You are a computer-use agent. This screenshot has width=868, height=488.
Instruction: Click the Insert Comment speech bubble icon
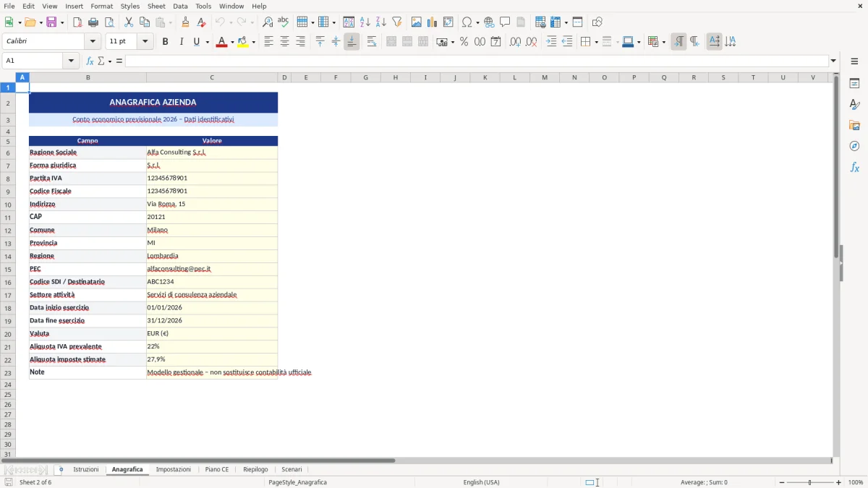point(506,22)
